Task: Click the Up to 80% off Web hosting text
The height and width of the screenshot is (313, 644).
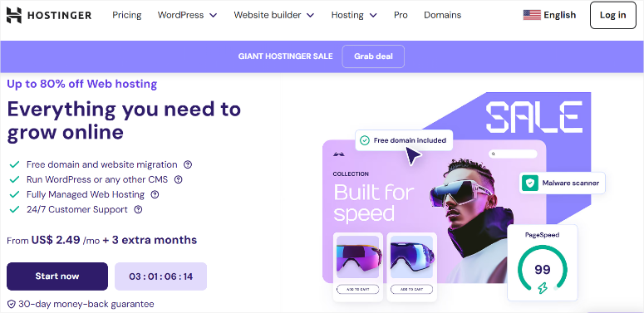Action: click(x=82, y=84)
